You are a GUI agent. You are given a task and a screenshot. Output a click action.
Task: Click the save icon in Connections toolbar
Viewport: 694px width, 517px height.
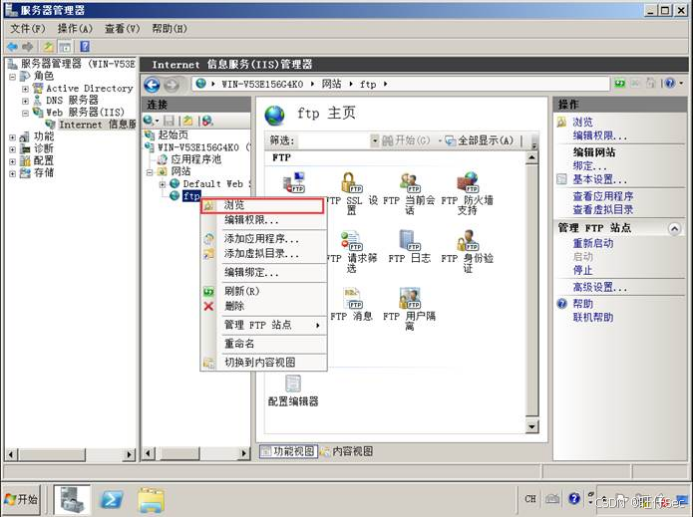point(169,120)
